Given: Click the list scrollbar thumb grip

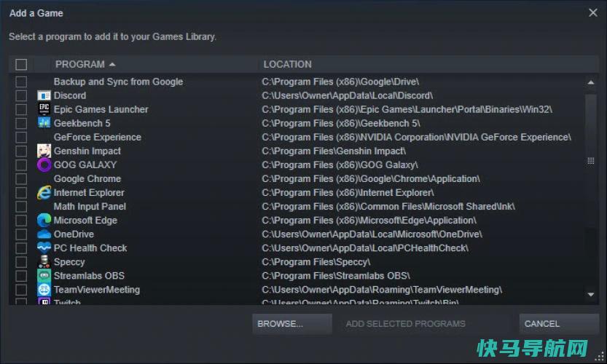Looking at the screenshot, I should 591,161.
